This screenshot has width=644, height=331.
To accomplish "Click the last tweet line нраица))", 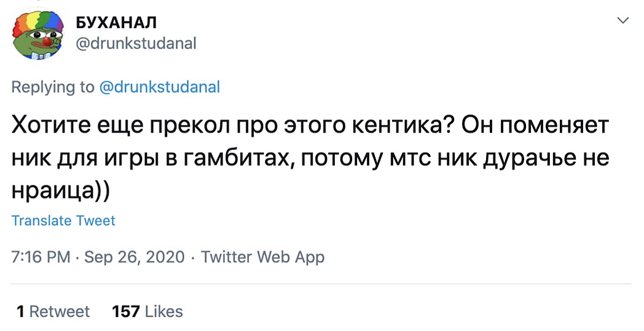I will pos(61,191).
